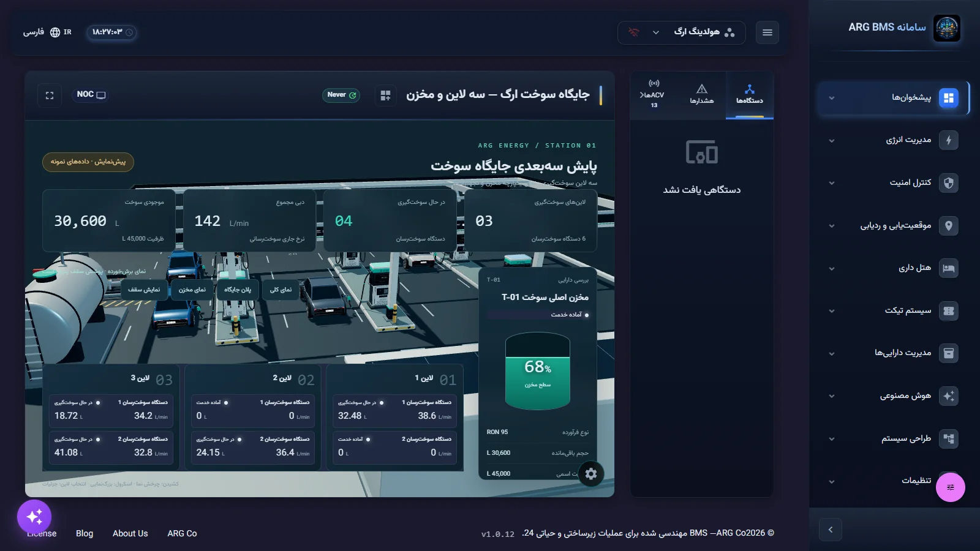The width and height of the screenshot is (980, 551).
Task: Click the ARG BMS logo
Action: (947, 28)
